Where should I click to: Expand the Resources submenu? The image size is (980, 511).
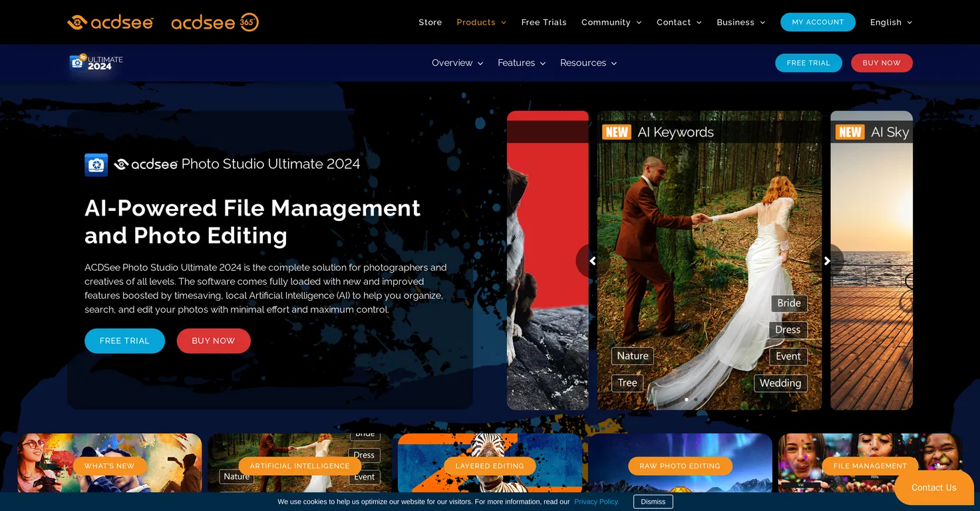pyautogui.click(x=588, y=63)
